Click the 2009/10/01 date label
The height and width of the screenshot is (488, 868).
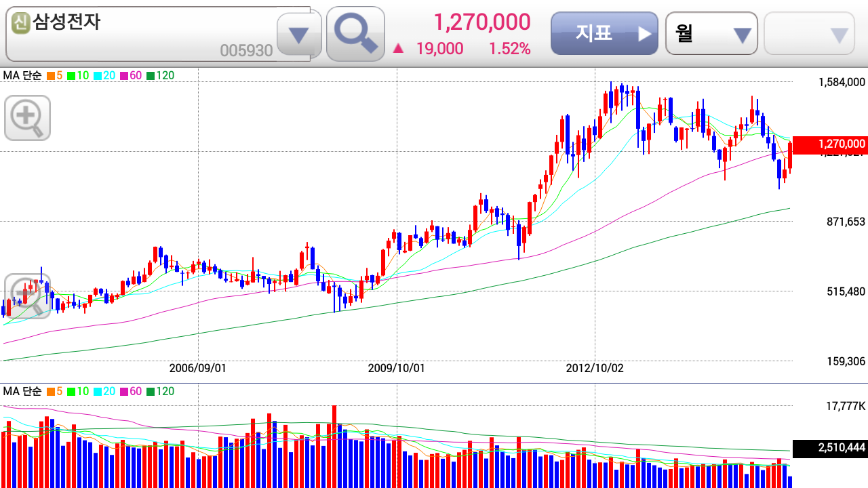396,368
